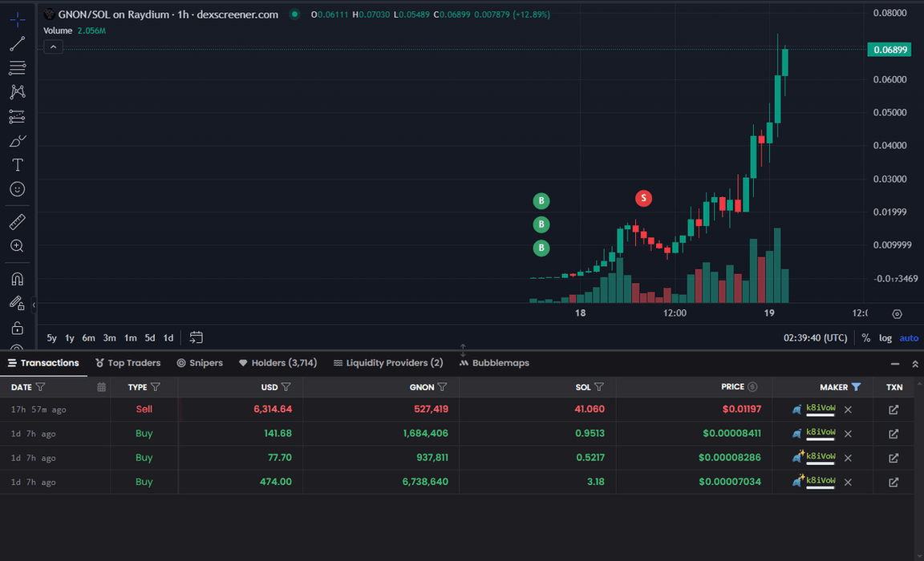Image resolution: width=924 pixels, height=561 pixels.
Task: Toggle auto scale for the chart
Action: coord(909,337)
